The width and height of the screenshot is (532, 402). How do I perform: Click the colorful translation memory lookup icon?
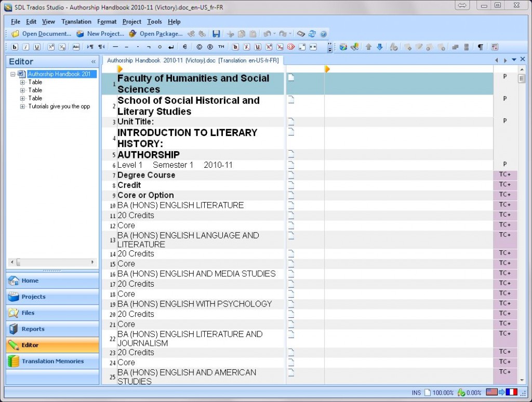pyautogui.click(x=343, y=47)
